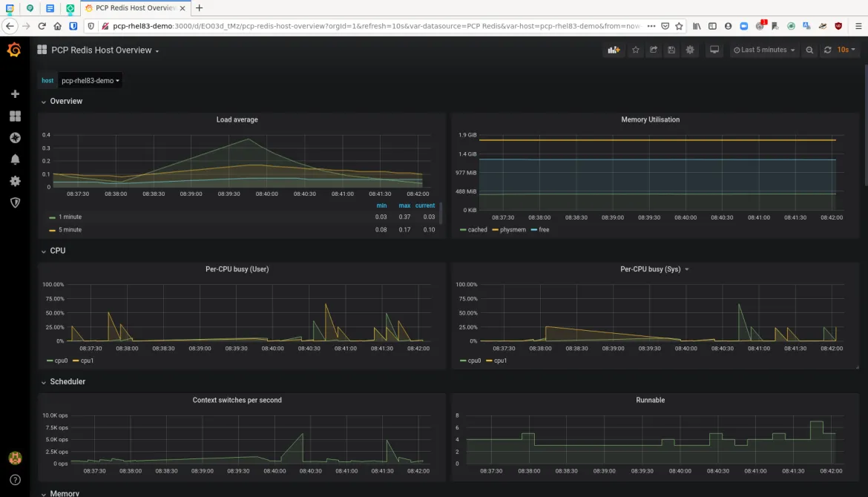Image resolution: width=868 pixels, height=497 pixels.
Task: Go to browser home page
Action: click(58, 26)
